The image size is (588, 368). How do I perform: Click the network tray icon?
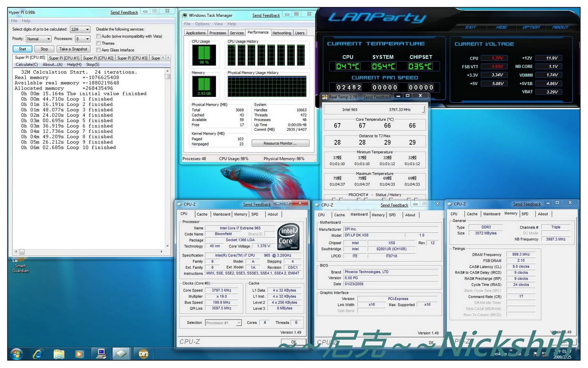(544, 354)
